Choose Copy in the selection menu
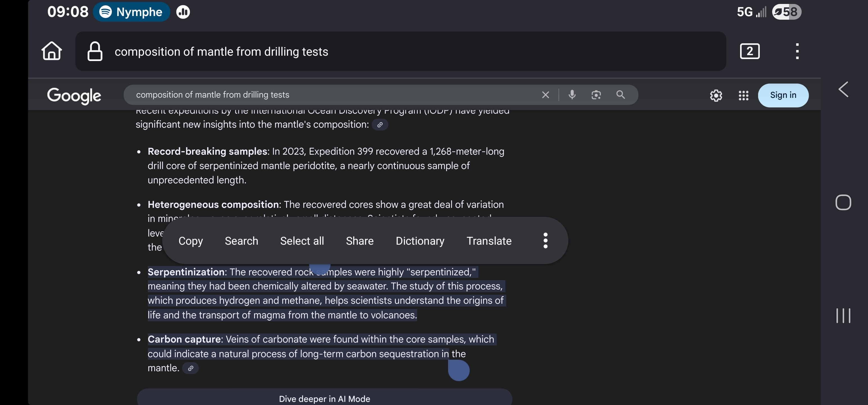The height and width of the screenshot is (405, 868). (191, 241)
